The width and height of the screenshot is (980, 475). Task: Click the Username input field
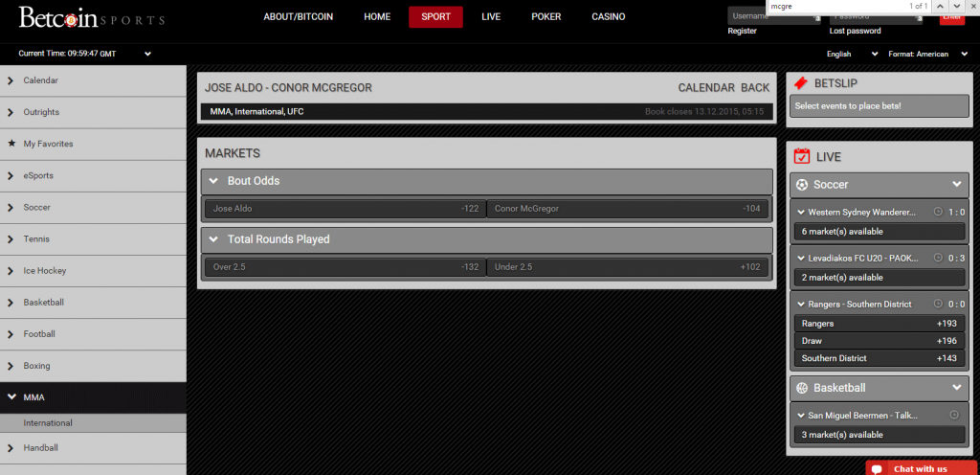(x=773, y=17)
